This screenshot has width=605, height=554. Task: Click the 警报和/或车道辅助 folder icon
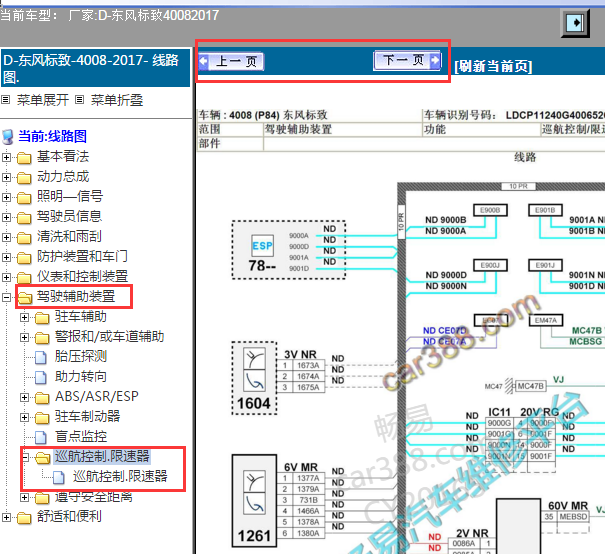[42, 338]
